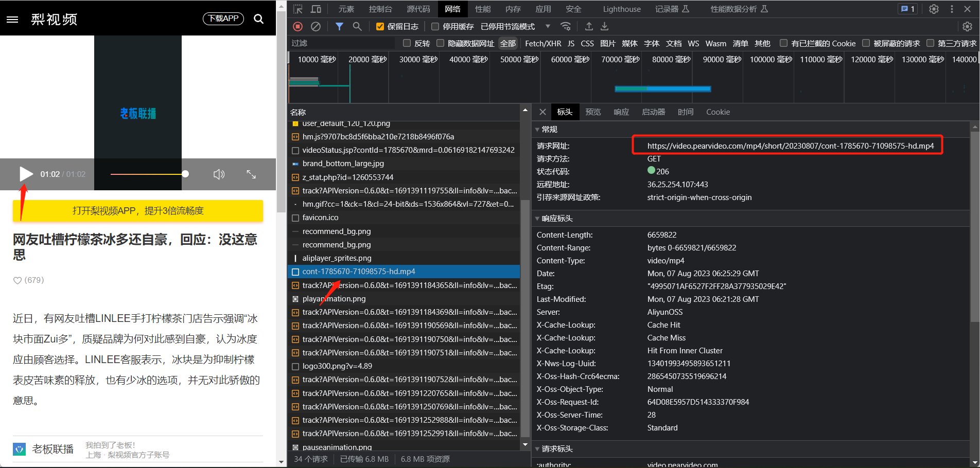
Task: Click the import HAR upload icon
Action: tap(589, 26)
